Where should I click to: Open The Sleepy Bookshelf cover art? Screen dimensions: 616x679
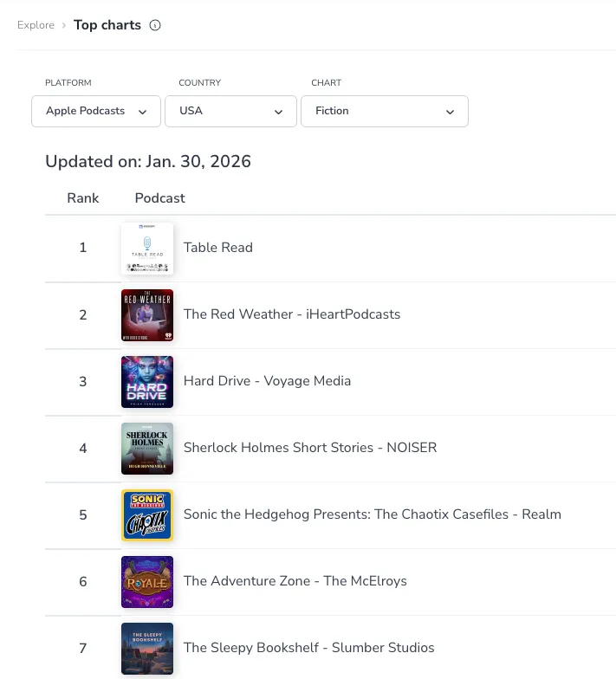click(147, 649)
